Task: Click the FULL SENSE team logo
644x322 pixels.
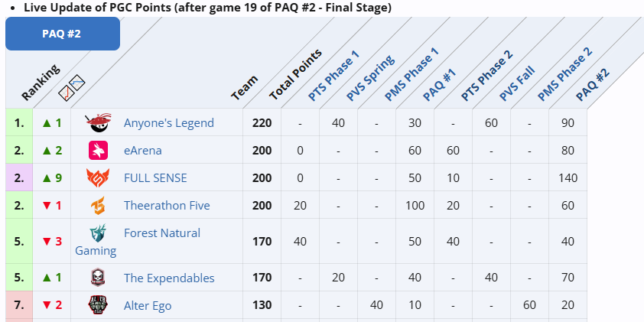Action: tap(99, 177)
